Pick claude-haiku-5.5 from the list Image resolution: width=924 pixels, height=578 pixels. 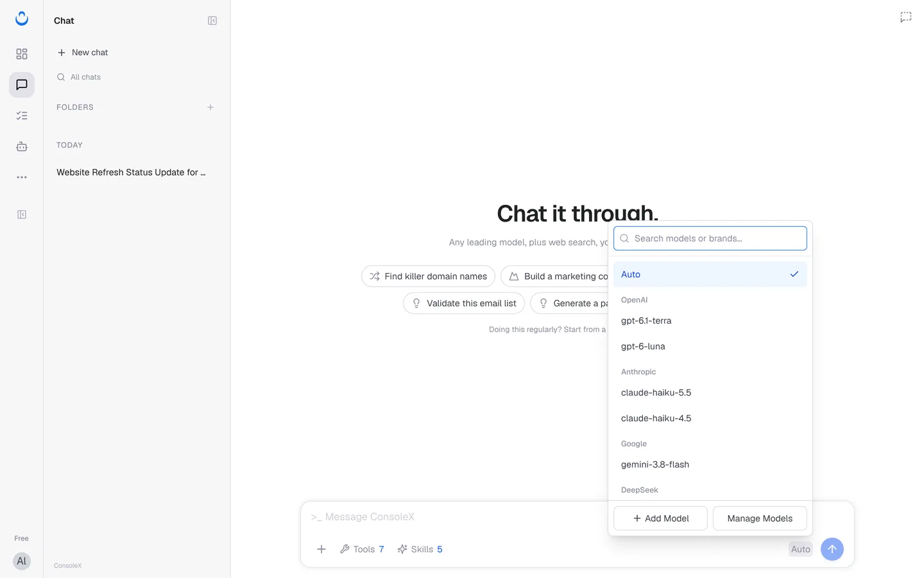(x=710, y=392)
